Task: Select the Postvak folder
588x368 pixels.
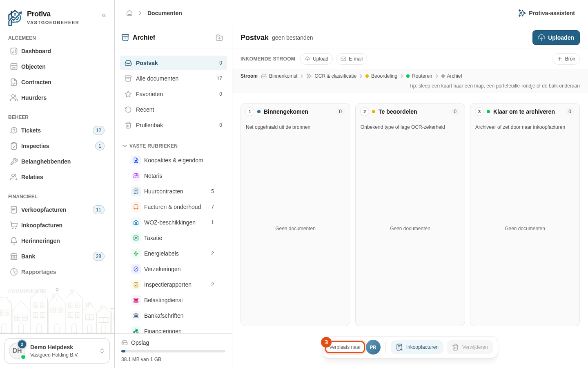Action: (173, 63)
